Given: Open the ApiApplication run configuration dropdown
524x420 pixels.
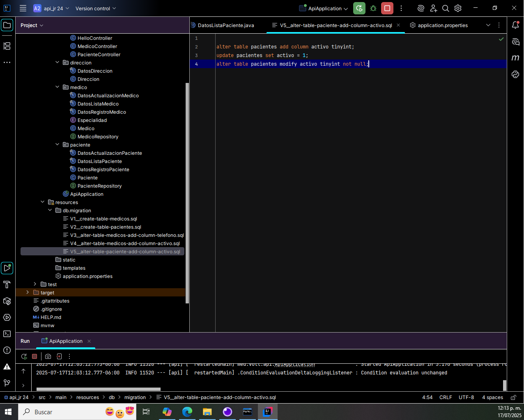Looking at the screenshot, I should pos(324,8).
